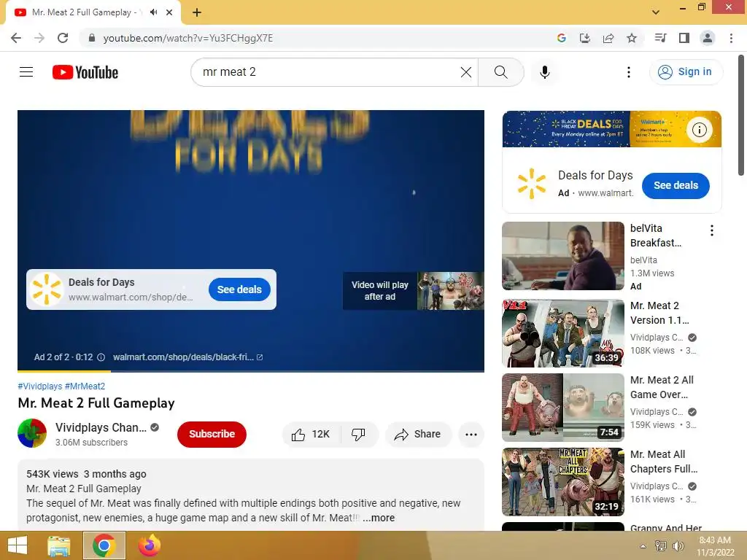
Task: Share this page icon in address bar
Action: pyautogui.click(x=608, y=38)
